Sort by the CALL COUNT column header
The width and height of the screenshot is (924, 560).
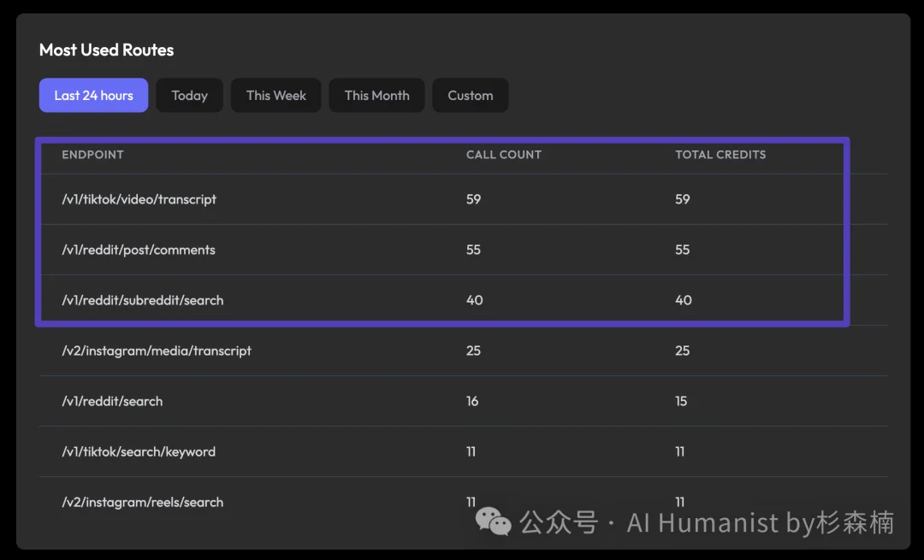click(504, 155)
